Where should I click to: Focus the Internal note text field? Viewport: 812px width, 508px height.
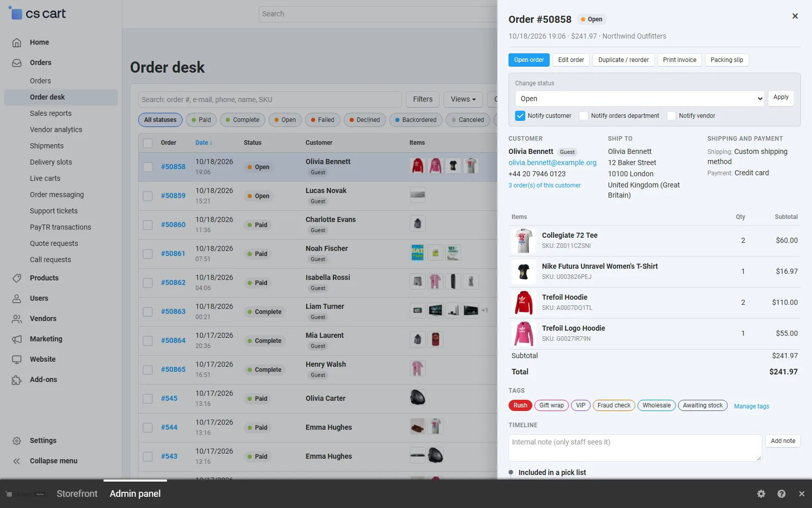tap(635, 448)
